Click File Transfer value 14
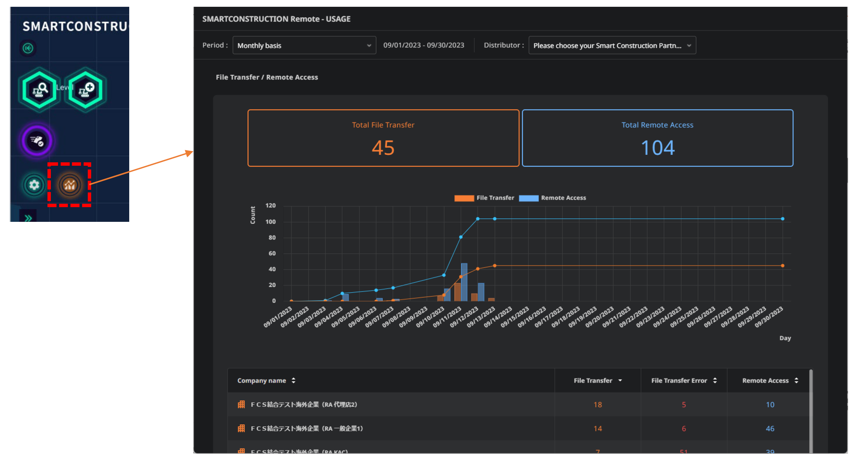The image size is (868, 464). pyautogui.click(x=598, y=429)
